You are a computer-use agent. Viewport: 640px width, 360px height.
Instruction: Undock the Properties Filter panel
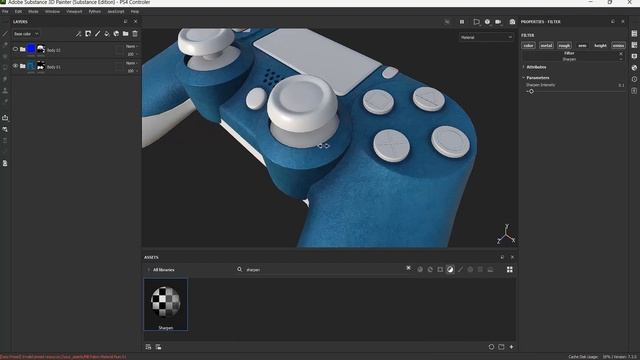(613, 22)
